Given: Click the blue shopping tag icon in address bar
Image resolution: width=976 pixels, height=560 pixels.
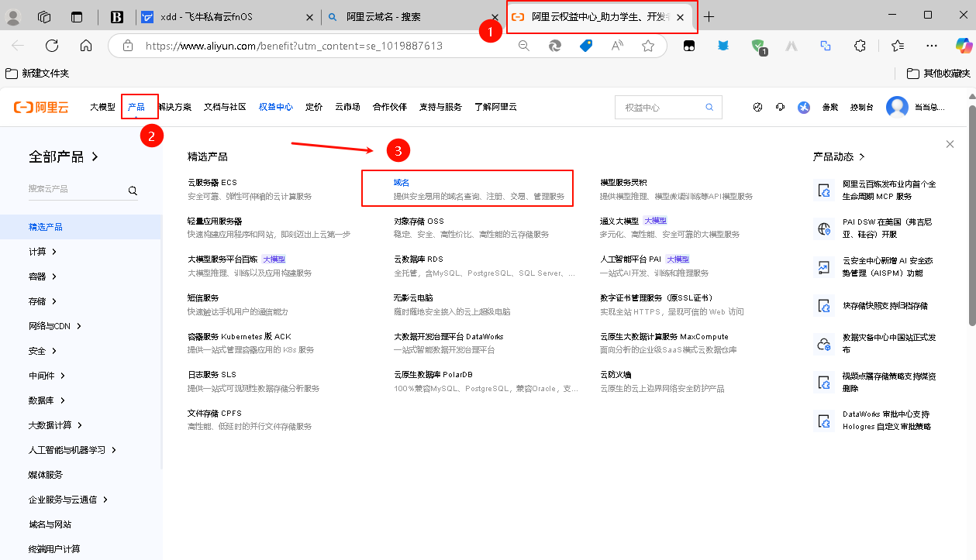Looking at the screenshot, I should click(x=586, y=46).
